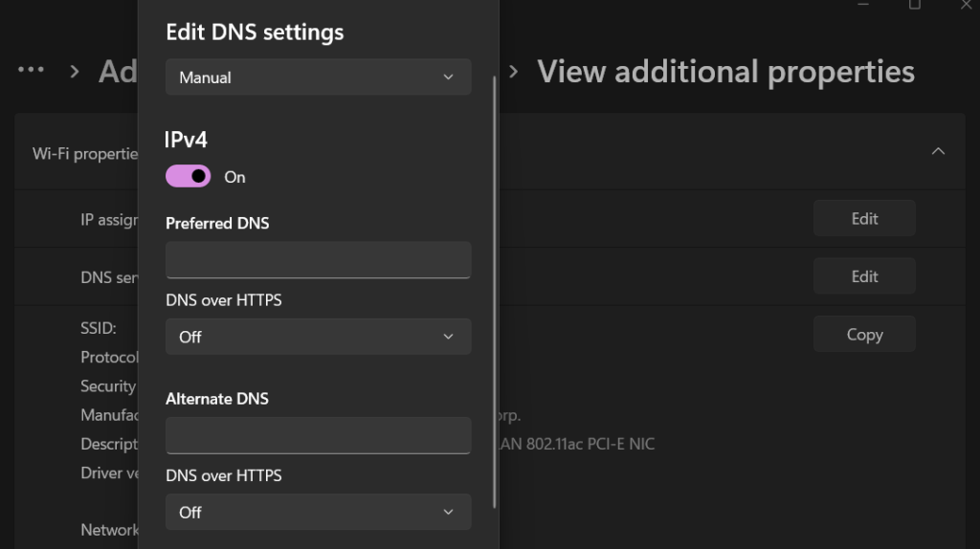Click the chevron separator after breadcrumb ellipsis

point(75,72)
